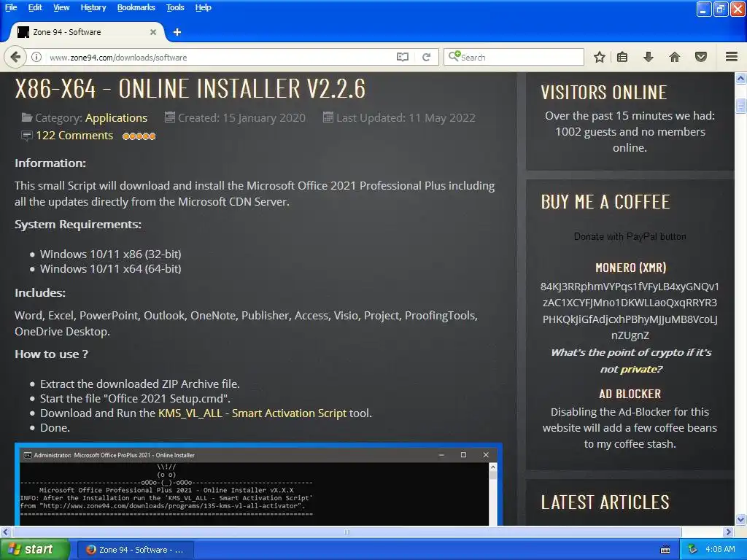Click the Windows start button
This screenshot has height=560, width=747.
click(35, 550)
